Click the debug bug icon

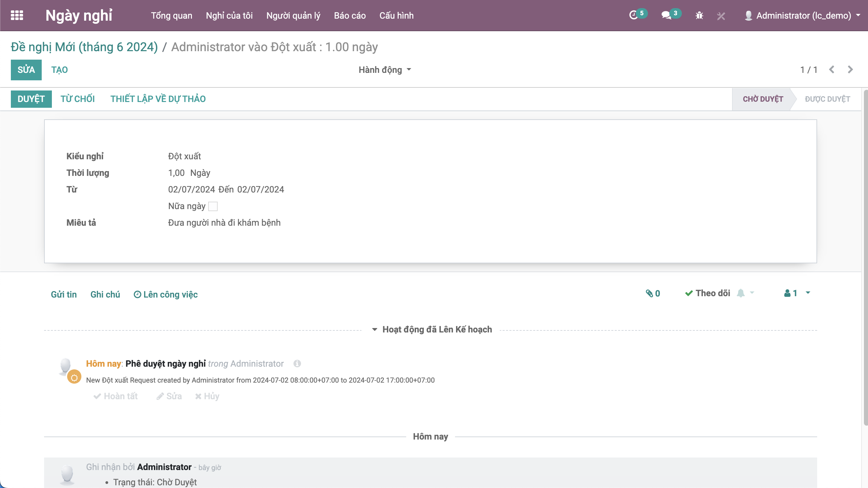coord(699,16)
